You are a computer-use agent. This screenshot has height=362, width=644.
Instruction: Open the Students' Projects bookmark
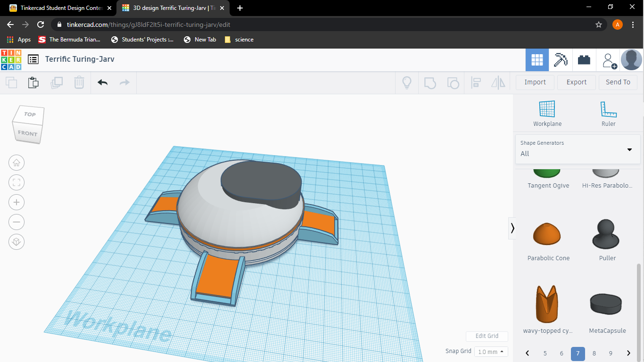tap(142, 40)
